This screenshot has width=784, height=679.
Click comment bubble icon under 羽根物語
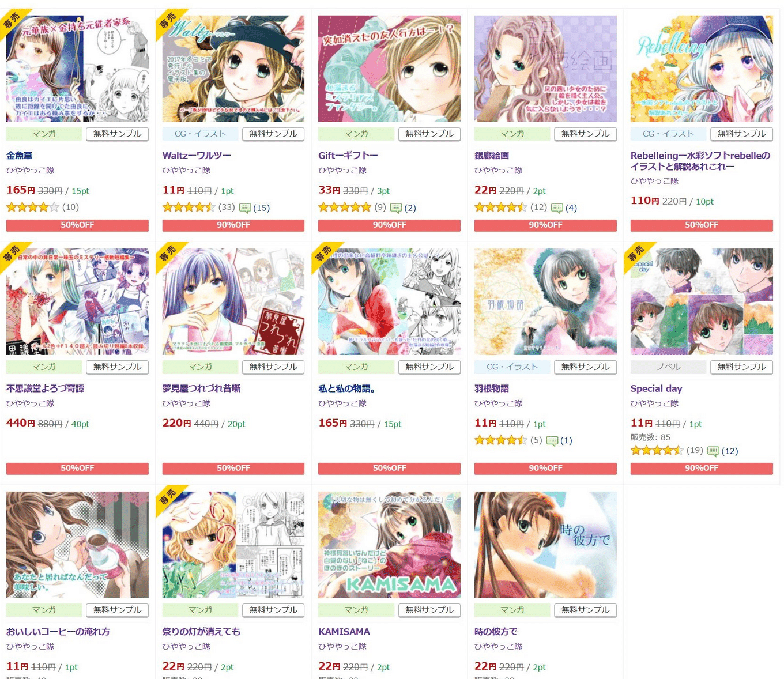click(552, 440)
